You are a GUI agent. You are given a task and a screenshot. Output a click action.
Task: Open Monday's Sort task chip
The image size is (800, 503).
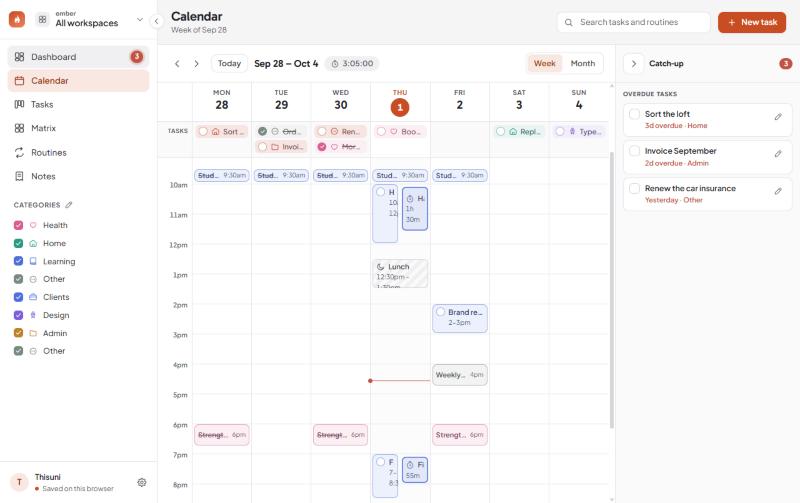[222, 132]
